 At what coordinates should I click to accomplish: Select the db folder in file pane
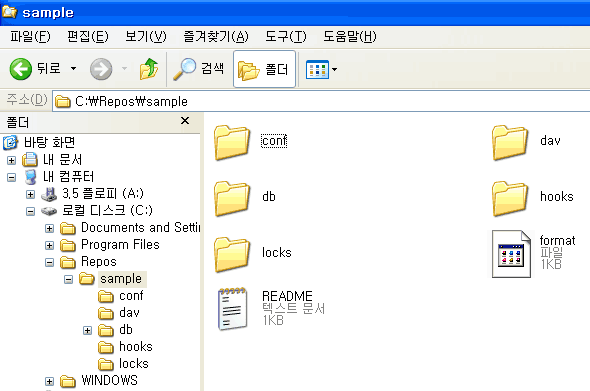[x=232, y=198]
